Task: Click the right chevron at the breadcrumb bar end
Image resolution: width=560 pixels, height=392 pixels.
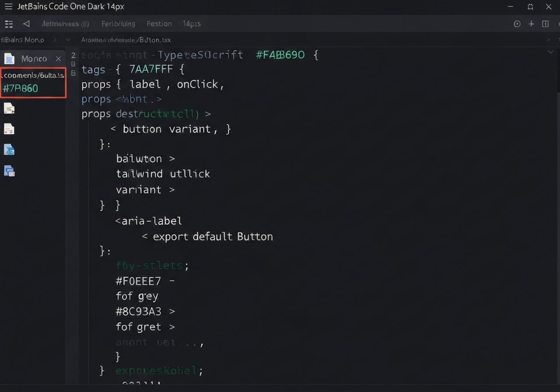Action: coord(549,40)
